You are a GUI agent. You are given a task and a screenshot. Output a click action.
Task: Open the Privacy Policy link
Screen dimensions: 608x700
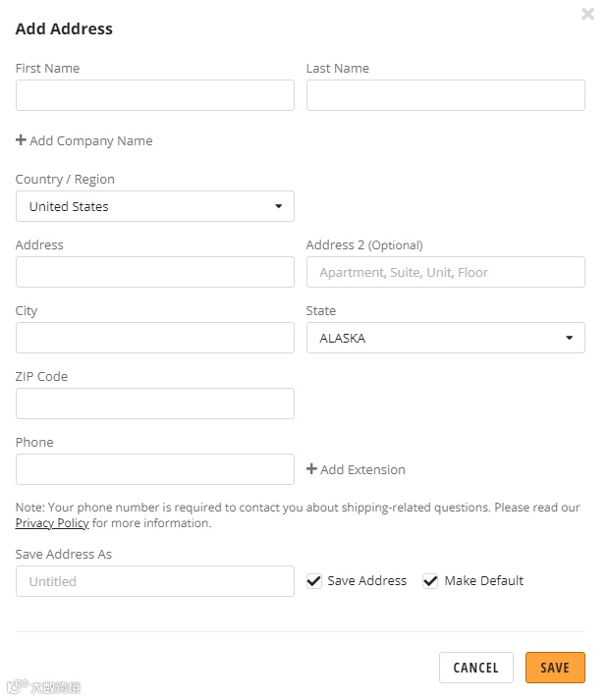pos(52,523)
